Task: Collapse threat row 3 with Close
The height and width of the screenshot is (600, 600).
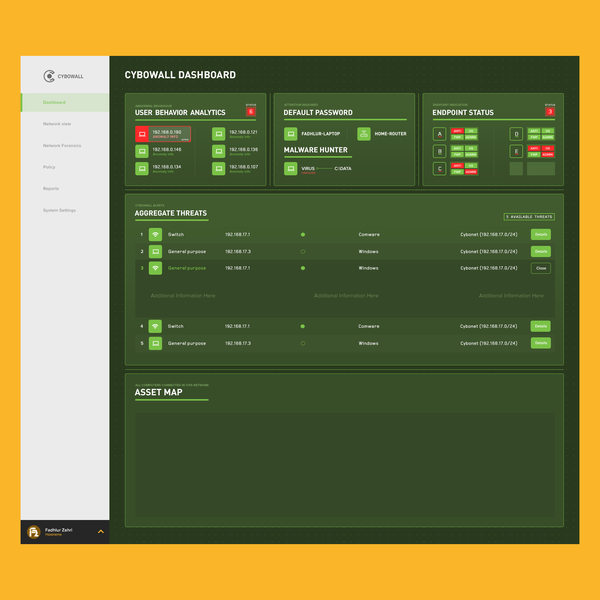Action: pos(541,268)
